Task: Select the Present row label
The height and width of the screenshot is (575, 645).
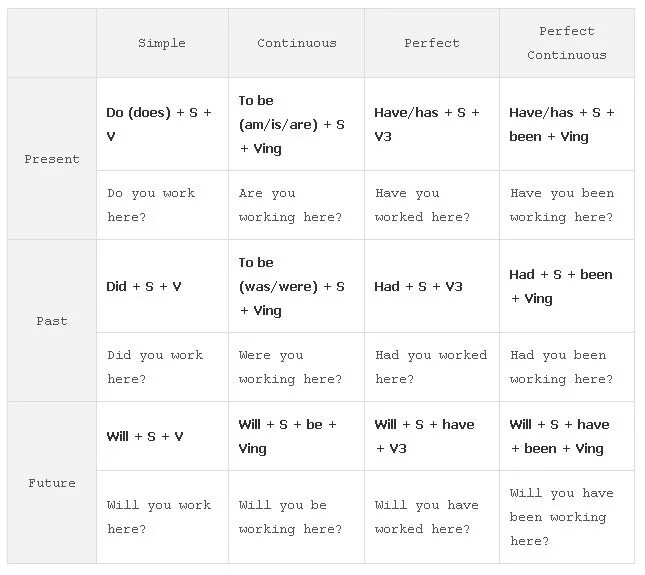Action: pyautogui.click(x=52, y=159)
